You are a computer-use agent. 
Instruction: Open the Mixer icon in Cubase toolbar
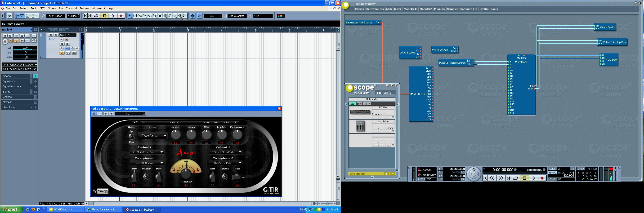click(37, 16)
